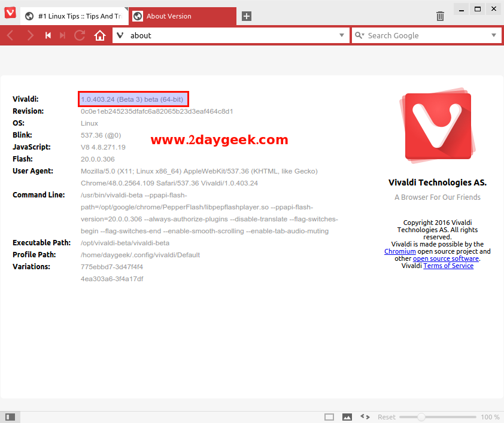The image size is (504, 423).
Task: Go to the Home page
Action: [x=100, y=36]
